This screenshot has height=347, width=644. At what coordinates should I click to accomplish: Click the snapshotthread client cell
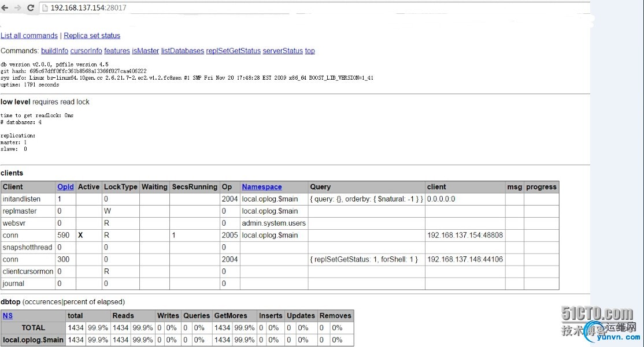pos(28,247)
